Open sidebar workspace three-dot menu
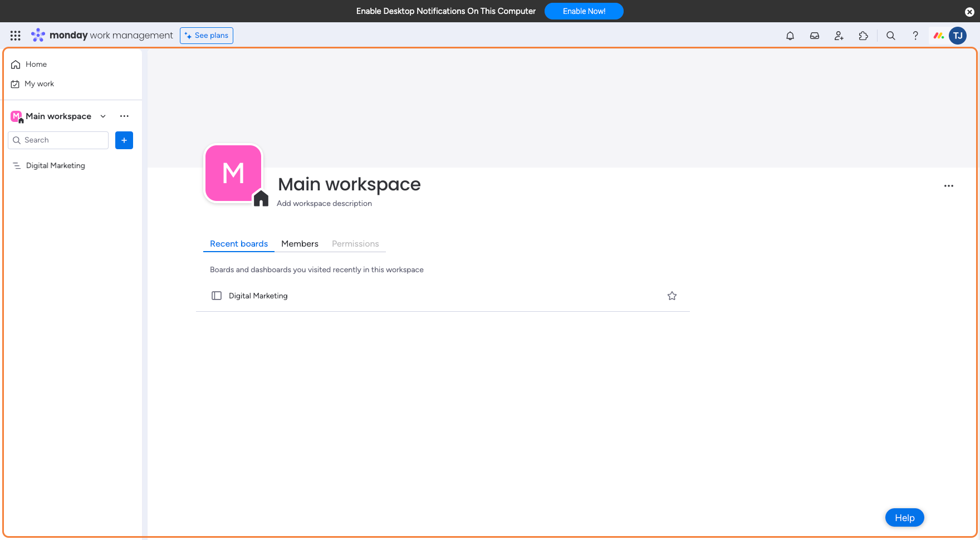Viewport: 980px width, 540px height. [124, 116]
